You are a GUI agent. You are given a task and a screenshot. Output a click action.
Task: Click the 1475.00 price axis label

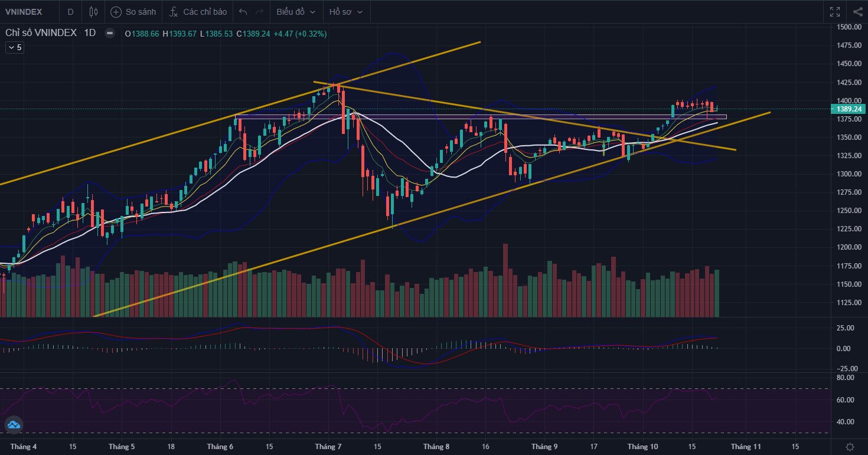click(x=850, y=45)
